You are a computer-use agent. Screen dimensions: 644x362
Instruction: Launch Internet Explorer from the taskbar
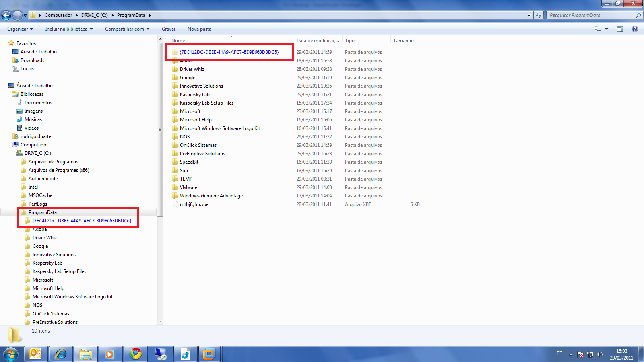[61, 354]
